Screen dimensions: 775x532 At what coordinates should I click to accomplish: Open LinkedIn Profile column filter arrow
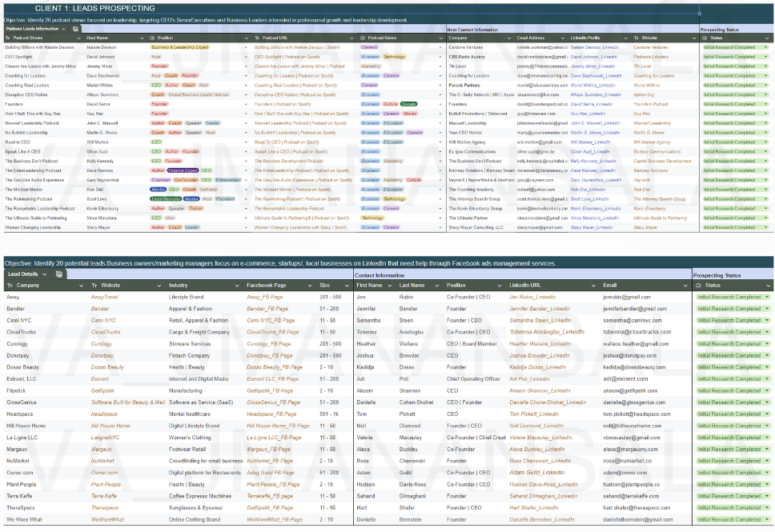pos(626,38)
